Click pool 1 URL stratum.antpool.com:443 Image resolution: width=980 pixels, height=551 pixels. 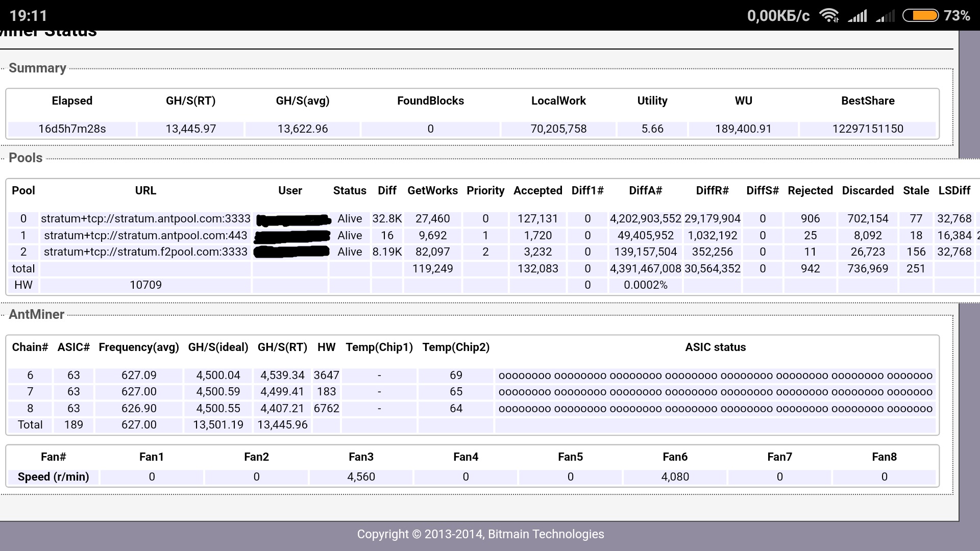[x=145, y=236]
